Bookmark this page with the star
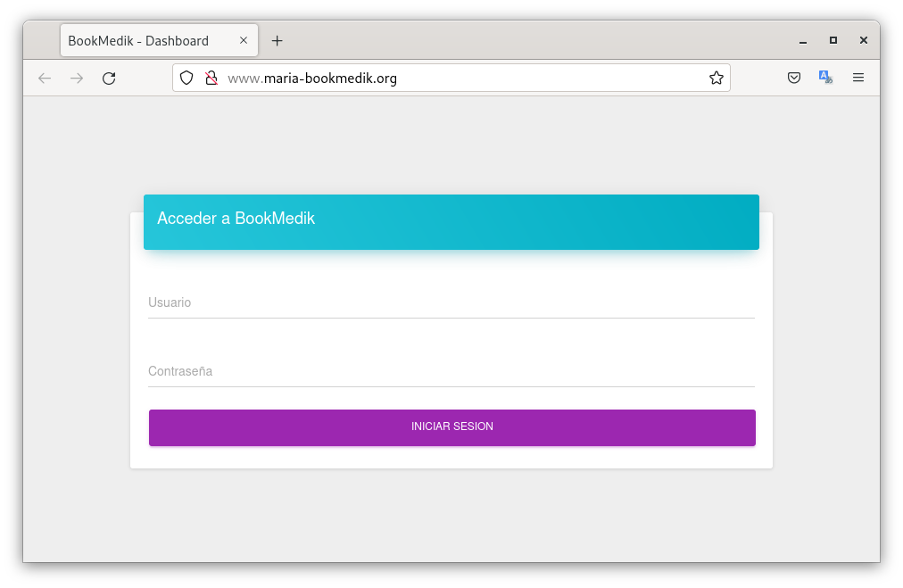 [716, 79]
